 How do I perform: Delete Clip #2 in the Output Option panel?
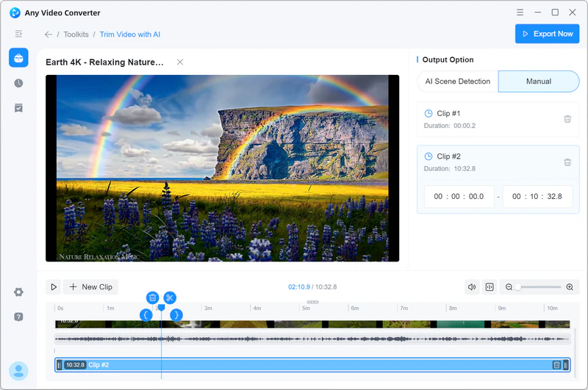click(567, 162)
